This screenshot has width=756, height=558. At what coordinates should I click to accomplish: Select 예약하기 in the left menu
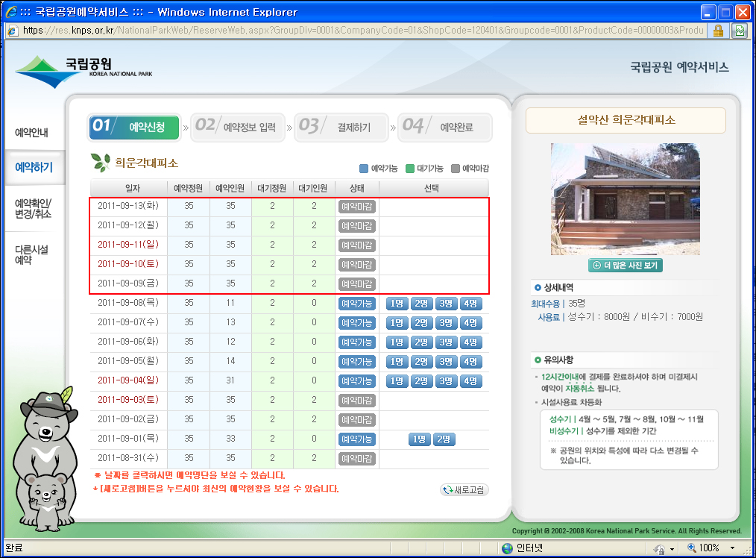34,168
